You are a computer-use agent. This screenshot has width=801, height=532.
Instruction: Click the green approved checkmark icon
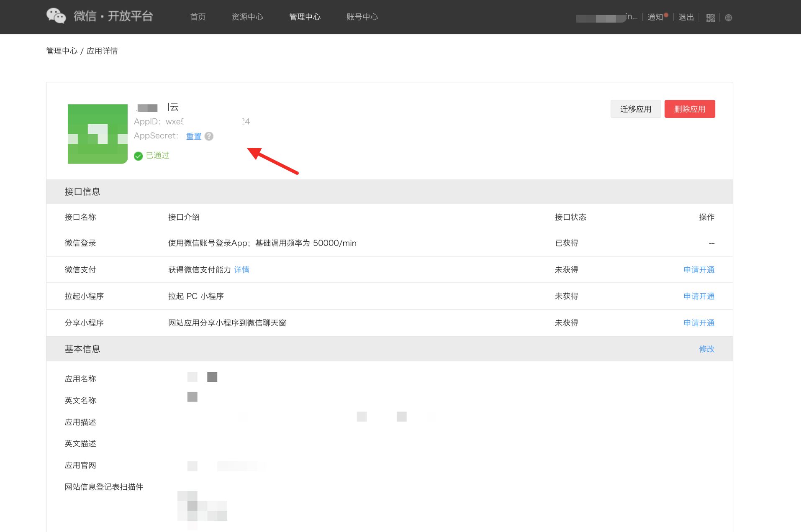(138, 156)
